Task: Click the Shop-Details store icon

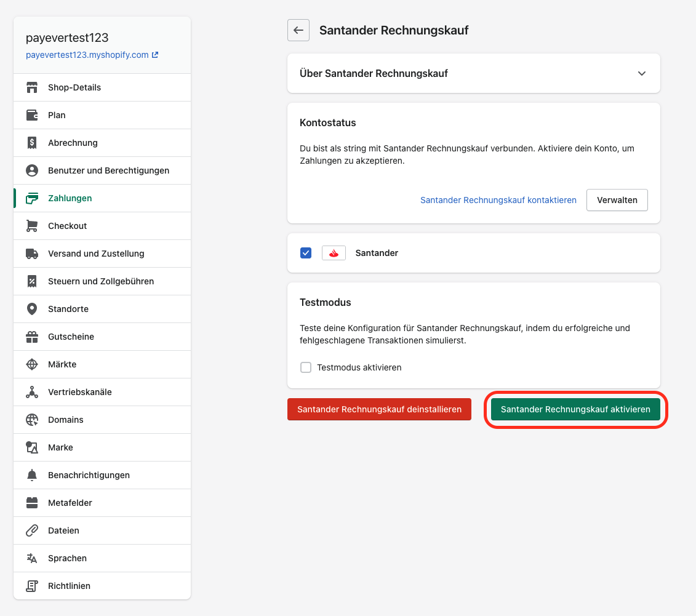Action: (x=32, y=87)
